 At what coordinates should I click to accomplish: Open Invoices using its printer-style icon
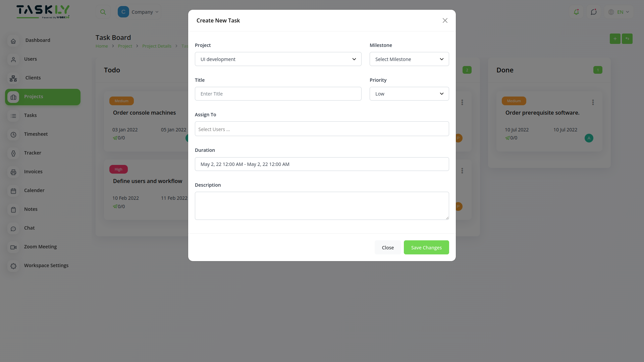pos(13,172)
